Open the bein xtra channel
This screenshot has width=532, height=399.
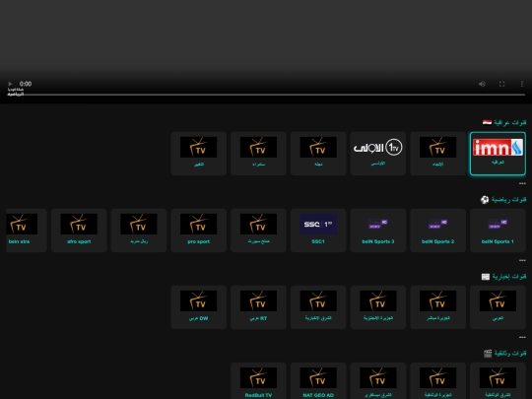pyautogui.click(x=27, y=231)
